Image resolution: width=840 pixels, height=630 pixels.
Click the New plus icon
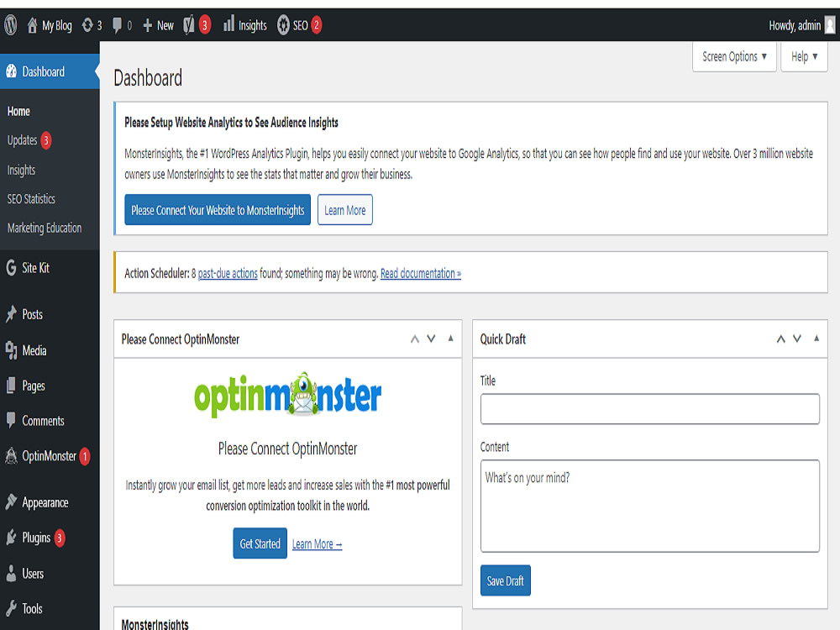(148, 25)
